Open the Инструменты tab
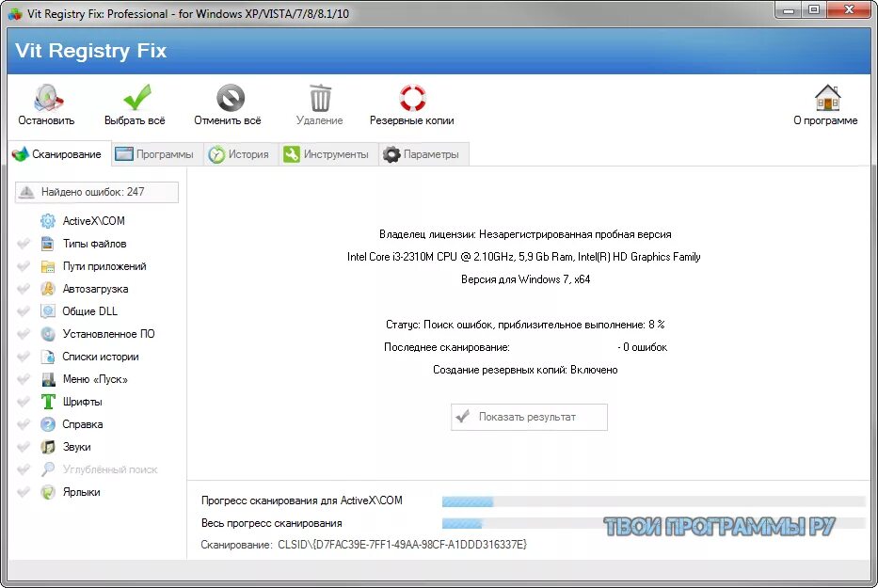878x588 pixels. (327, 154)
